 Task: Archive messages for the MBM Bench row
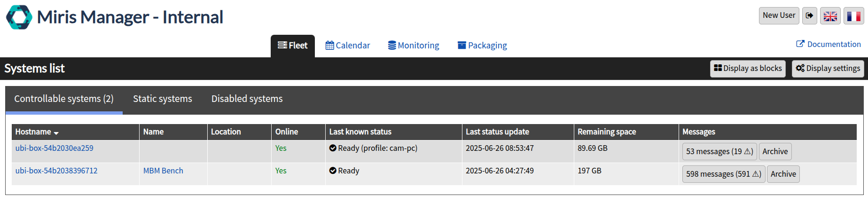[x=783, y=174]
